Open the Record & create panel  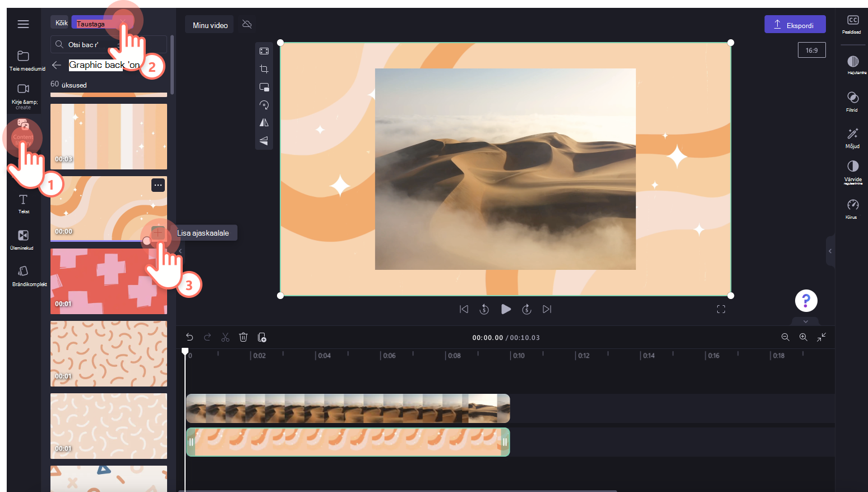[x=24, y=96]
